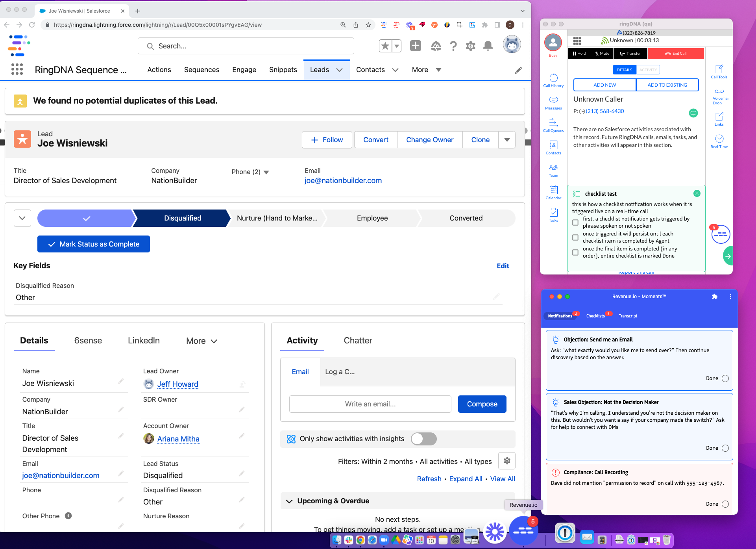Open the ringDNA dial pad grid
The image size is (756, 549).
click(x=577, y=41)
